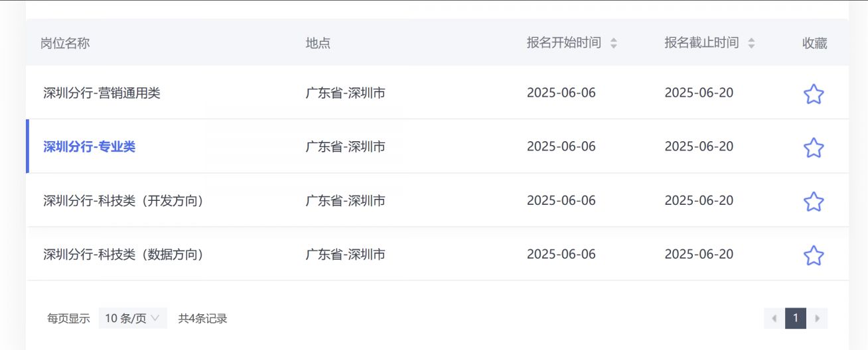
Task: Favorite the 深圳分行-营销通用类 position star
Action: click(x=814, y=93)
